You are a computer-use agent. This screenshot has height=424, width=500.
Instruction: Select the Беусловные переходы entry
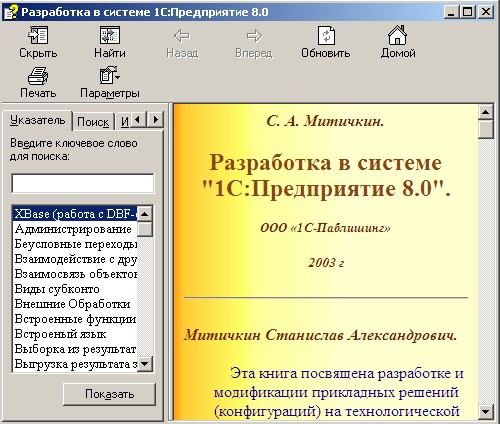click(x=75, y=244)
